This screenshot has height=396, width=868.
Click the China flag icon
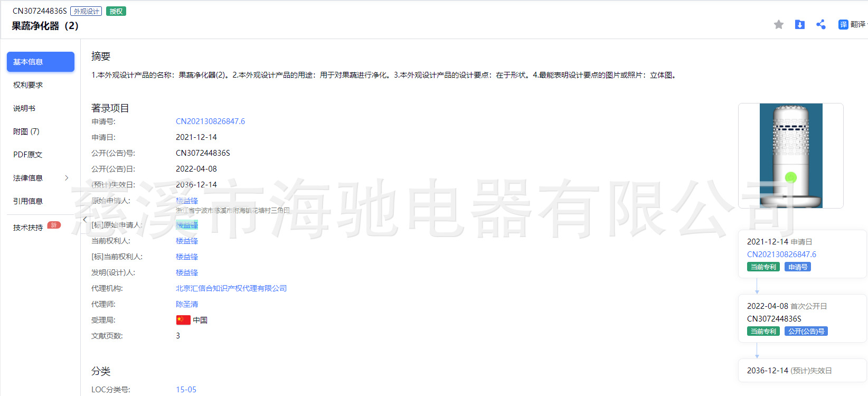(183, 320)
